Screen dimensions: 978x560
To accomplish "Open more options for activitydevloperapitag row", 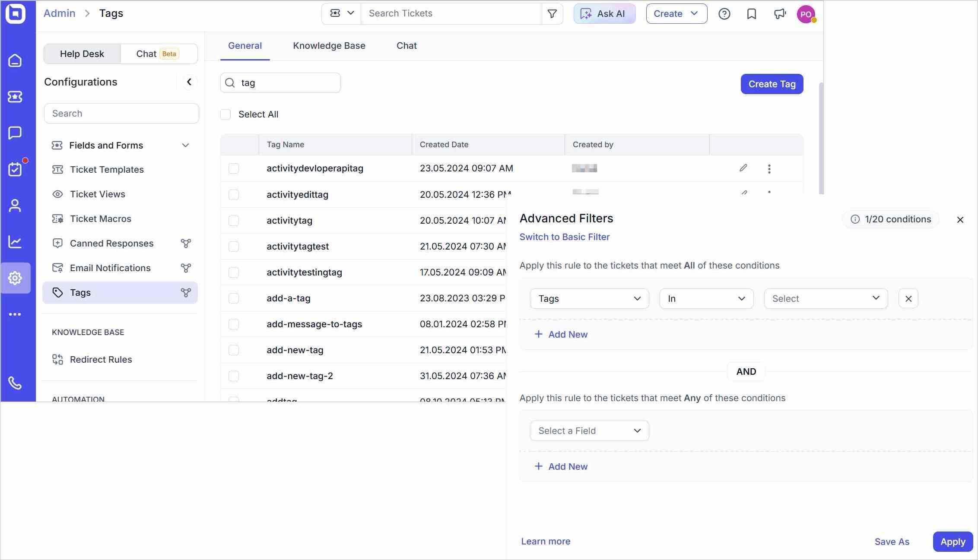I will pyautogui.click(x=769, y=168).
